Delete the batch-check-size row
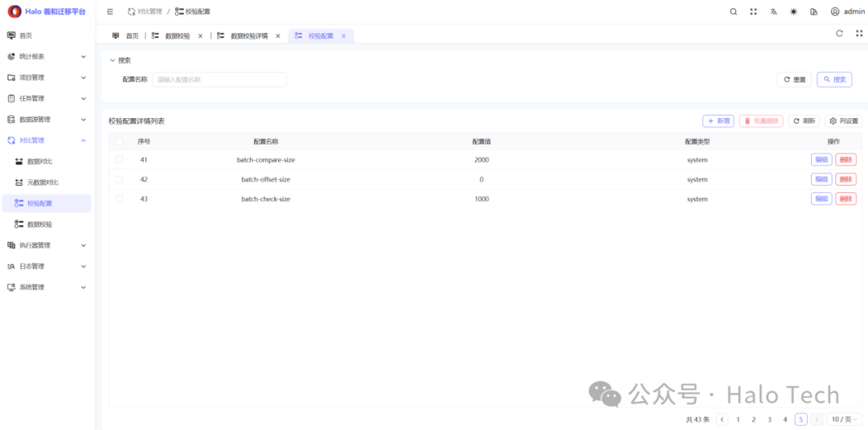This screenshot has height=430, width=868. pos(845,199)
